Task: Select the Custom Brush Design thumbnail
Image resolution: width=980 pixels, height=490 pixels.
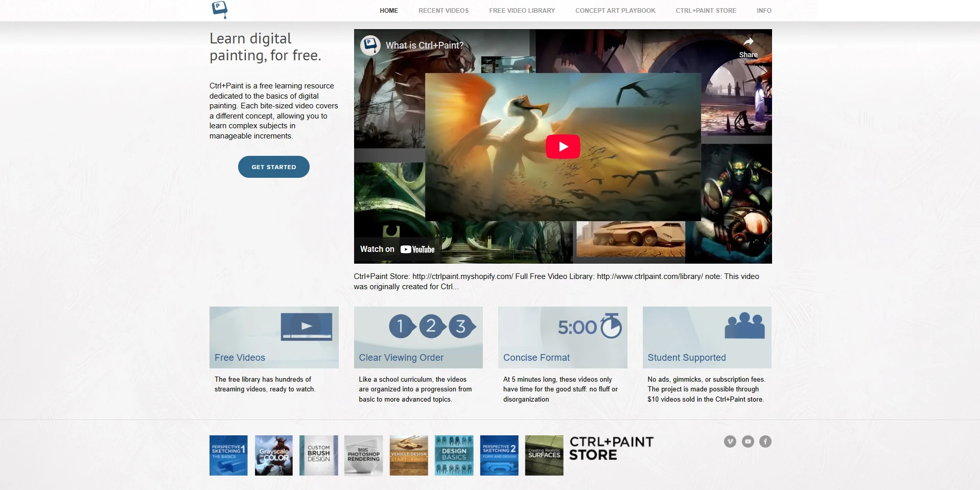Action: point(318,455)
